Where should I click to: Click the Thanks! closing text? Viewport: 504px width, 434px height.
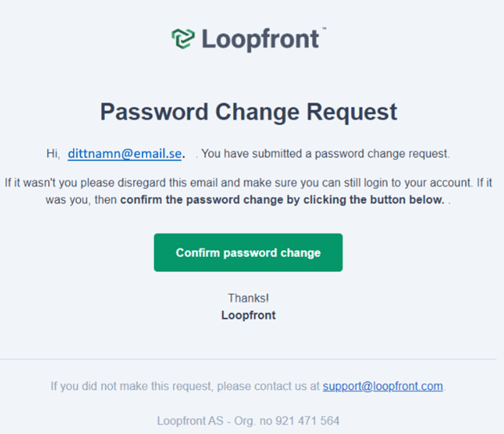[x=248, y=298]
